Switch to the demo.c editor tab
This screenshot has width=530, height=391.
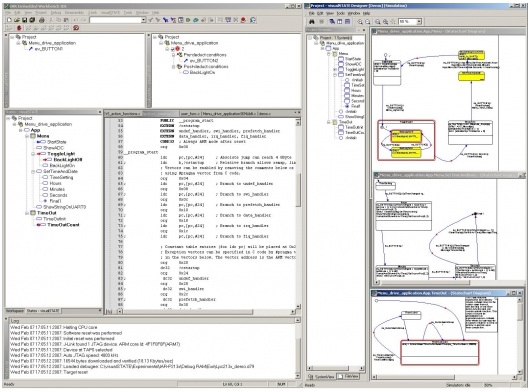click(264, 114)
